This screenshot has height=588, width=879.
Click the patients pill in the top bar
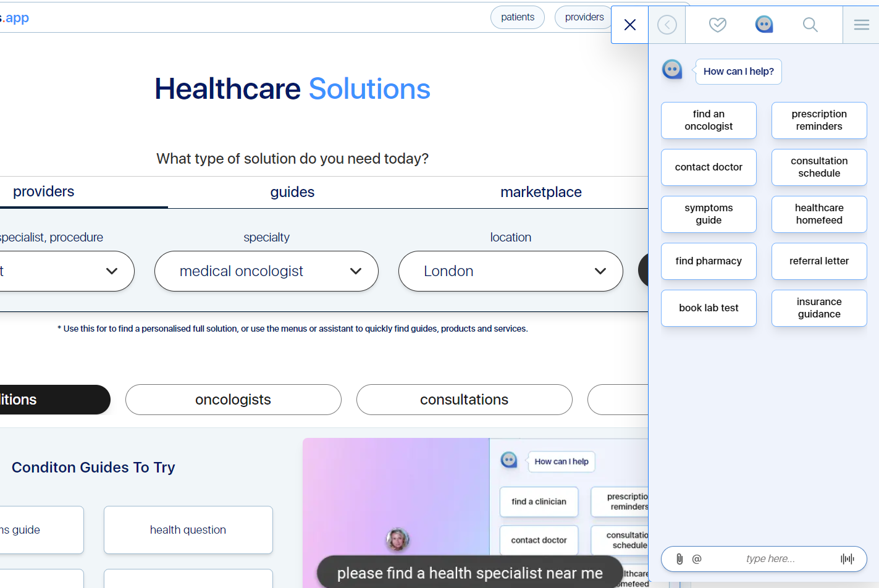pyautogui.click(x=518, y=17)
